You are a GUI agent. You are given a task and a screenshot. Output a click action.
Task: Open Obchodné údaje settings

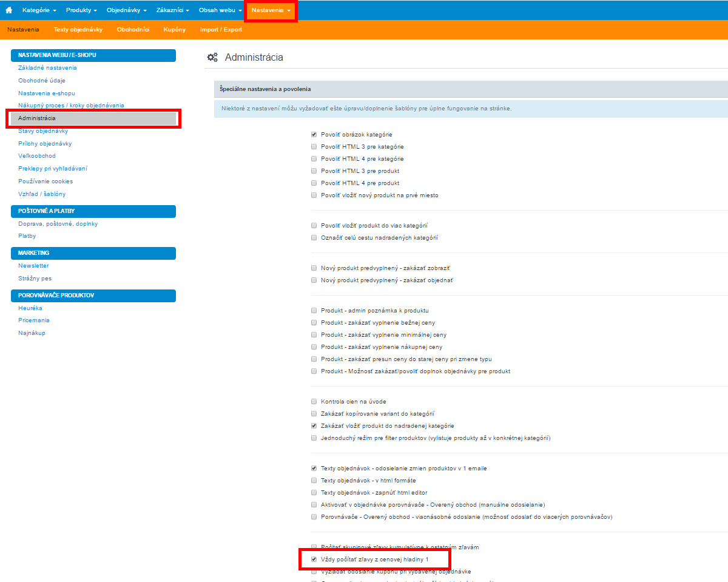click(x=42, y=80)
